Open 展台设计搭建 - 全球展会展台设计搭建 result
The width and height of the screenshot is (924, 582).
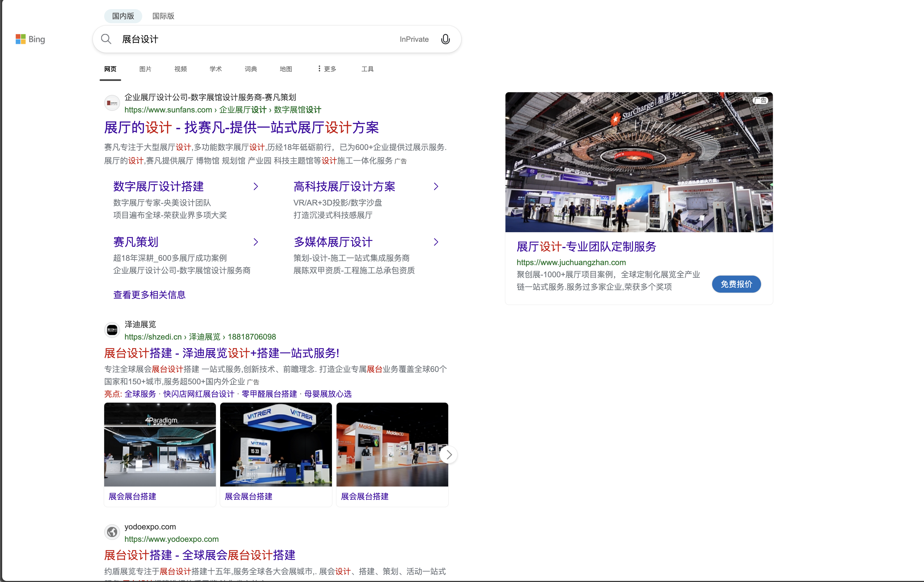(200, 555)
